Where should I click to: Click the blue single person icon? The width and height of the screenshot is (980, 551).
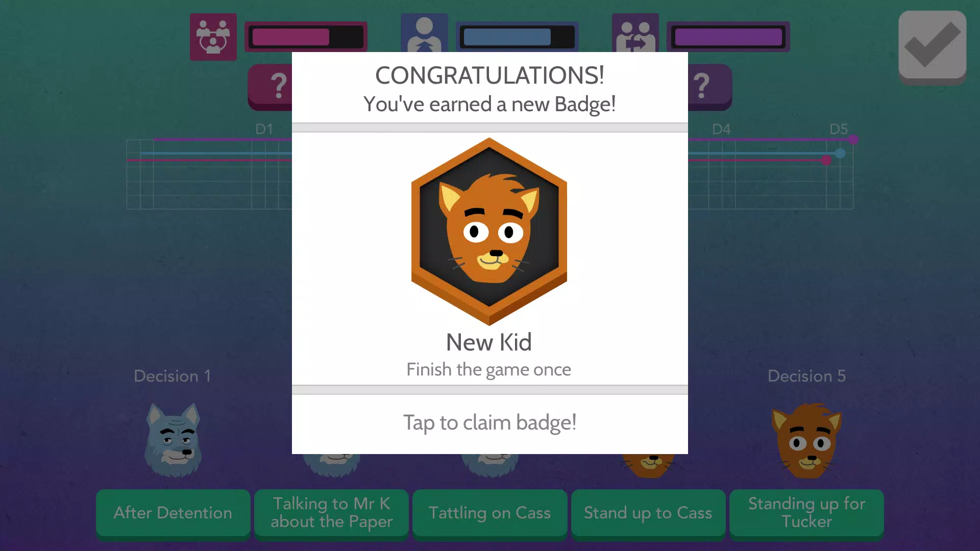424,33
